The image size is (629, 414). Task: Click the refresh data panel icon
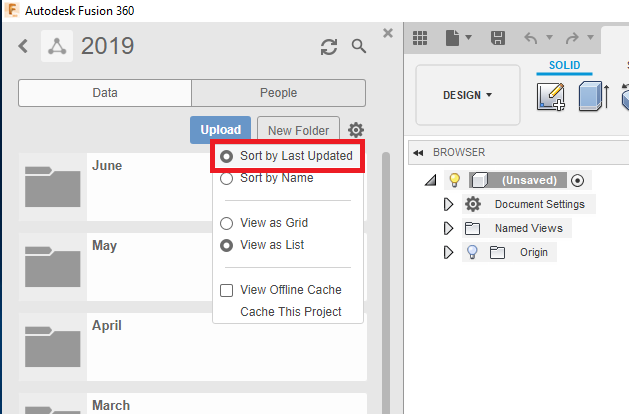click(328, 47)
